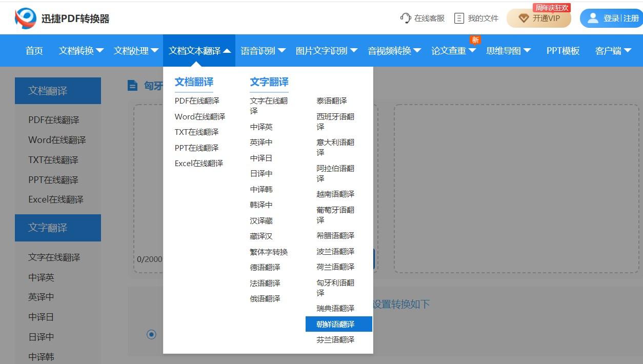
Task: Click the 迅捷PDF转换器 logo icon
Action: coord(26,18)
